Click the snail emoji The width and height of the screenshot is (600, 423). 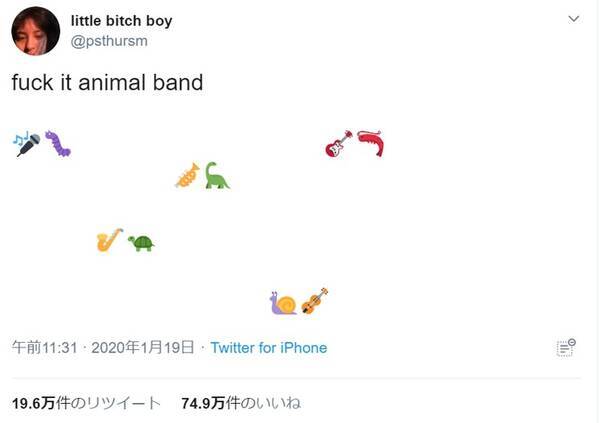click(283, 302)
